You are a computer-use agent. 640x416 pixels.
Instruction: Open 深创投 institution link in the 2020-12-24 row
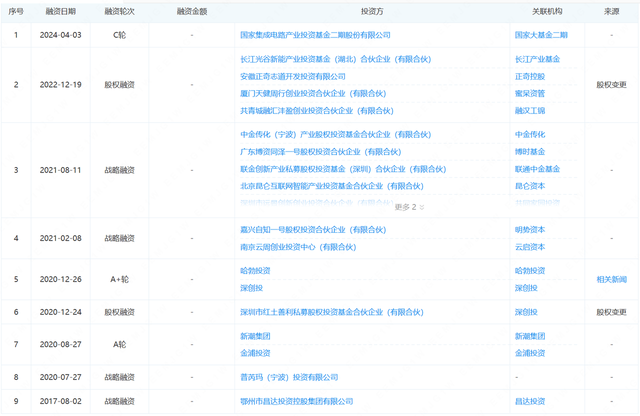point(526,312)
